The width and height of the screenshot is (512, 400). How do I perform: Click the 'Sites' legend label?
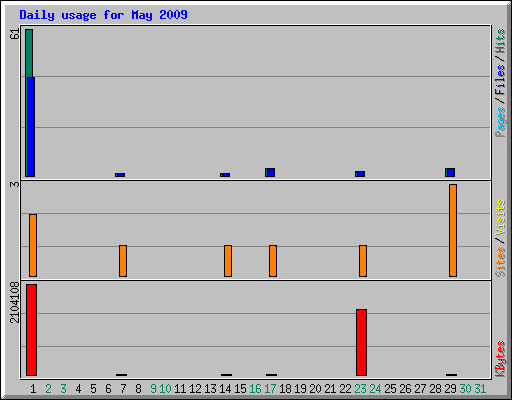coord(500,262)
